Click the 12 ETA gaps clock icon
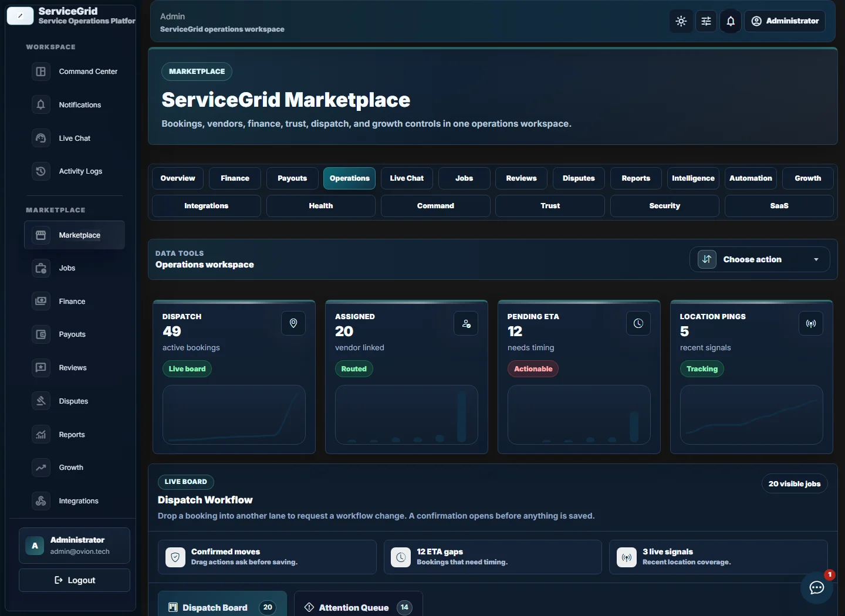845x616 pixels. coord(401,557)
